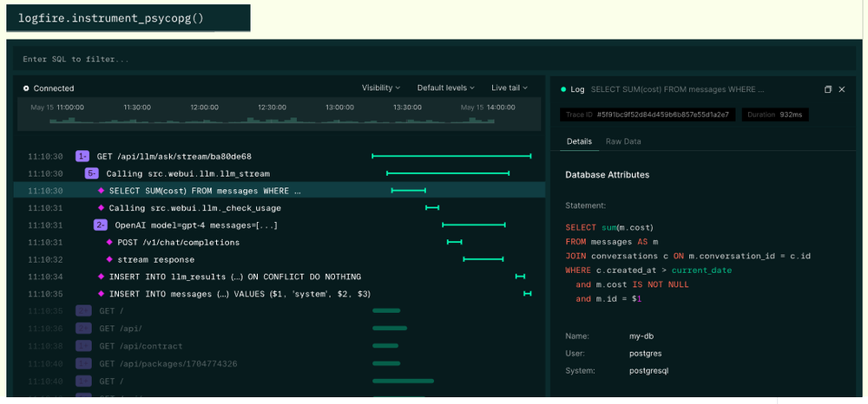Expand the GET /api/ span badge
Image resolution: width=868 pixels, height=404 pixels.
[83, 329]
